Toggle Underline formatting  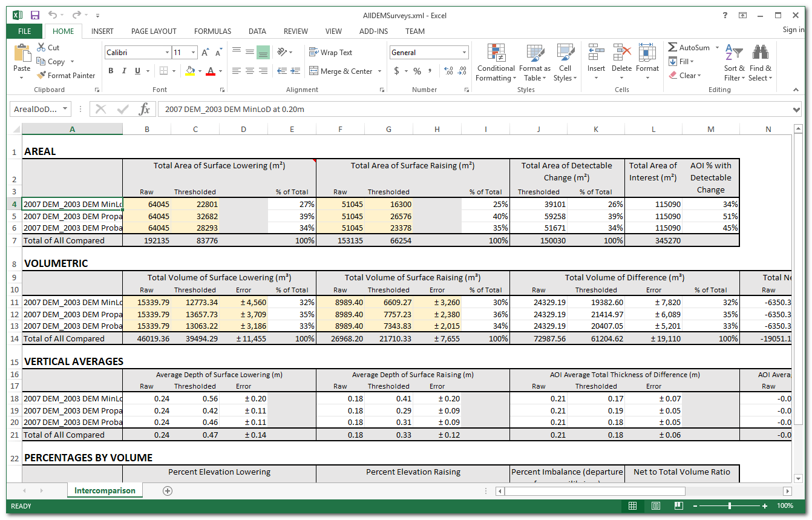[x=138, y=71]
